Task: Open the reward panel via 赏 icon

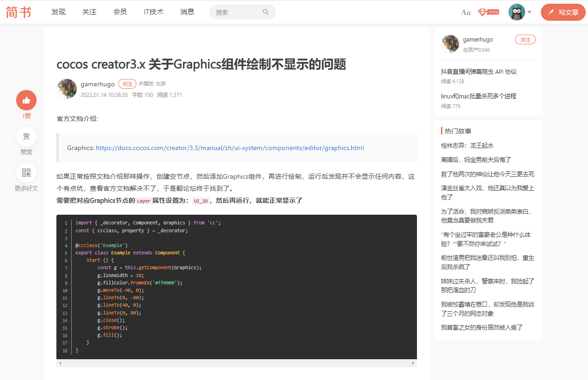Action: 26,136
